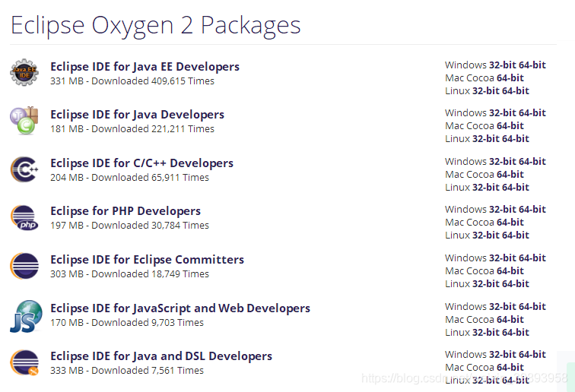575x392 pixels.
Task: Download JavaScript and Web Windows 32-bit
Action: pyautogui.click(x=503, y=307)
